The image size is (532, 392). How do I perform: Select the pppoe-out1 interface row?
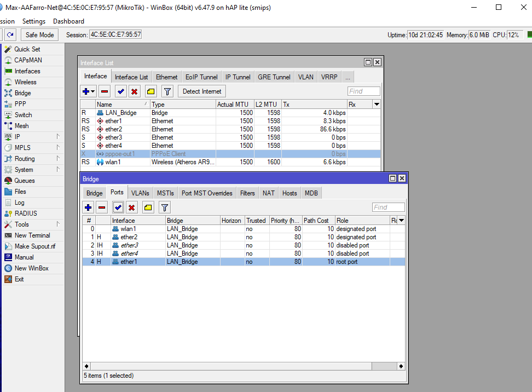(230, 154)
